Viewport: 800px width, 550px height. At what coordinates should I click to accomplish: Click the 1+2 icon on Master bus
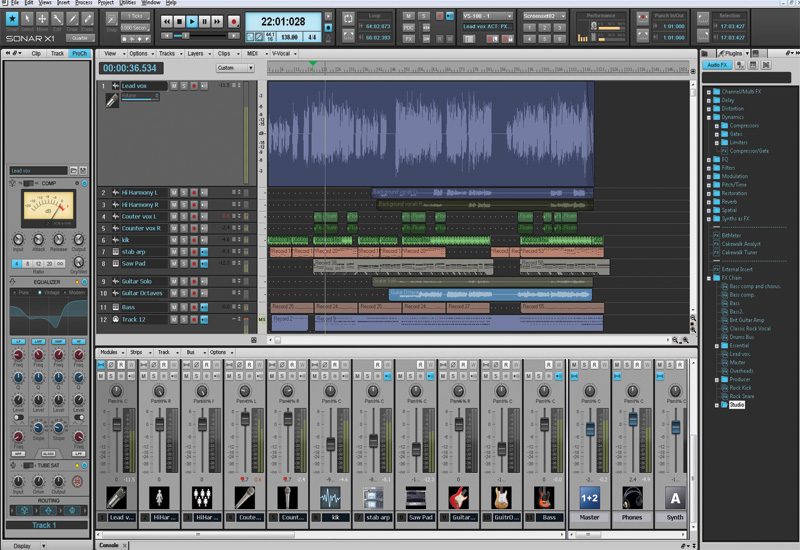tap(589, 497)
